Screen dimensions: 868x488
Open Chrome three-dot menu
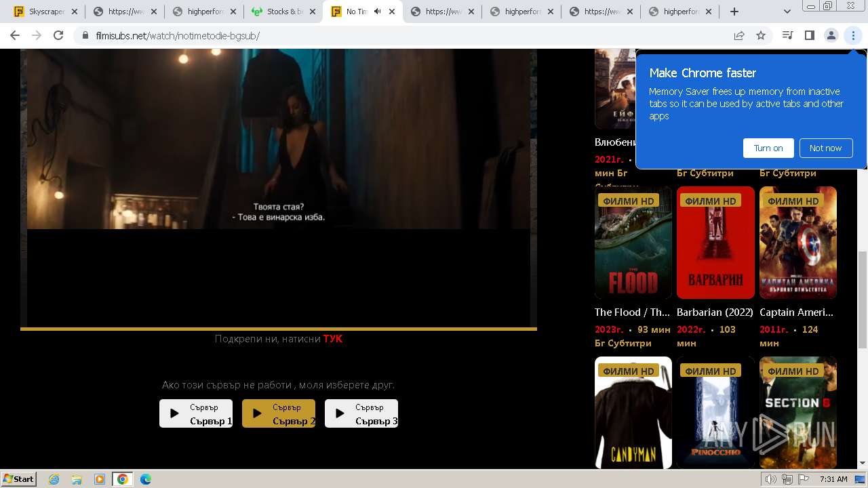(x=853, y=35)
